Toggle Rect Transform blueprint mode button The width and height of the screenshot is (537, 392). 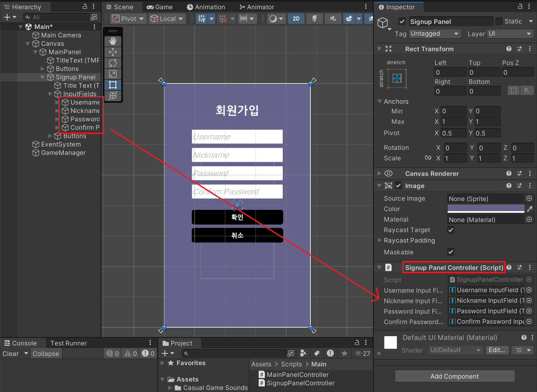click(513, 90)
